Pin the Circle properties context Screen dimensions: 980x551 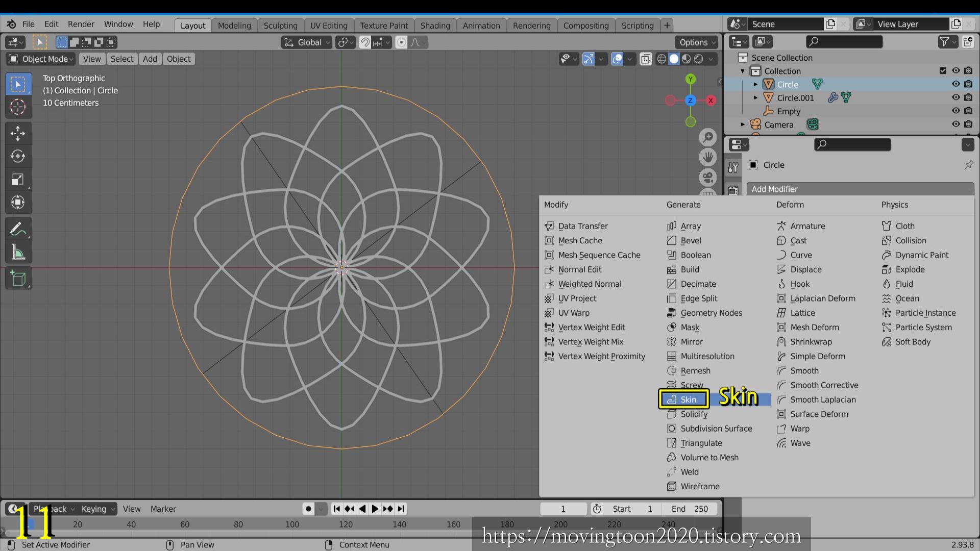pyautogui.click(x=968, y=165)
